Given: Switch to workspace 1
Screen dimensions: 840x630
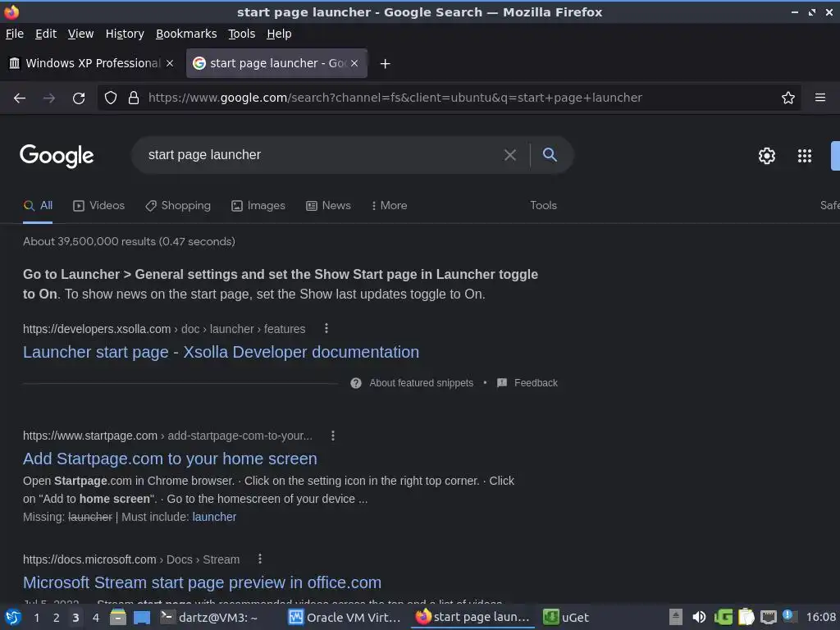Looking at the screenshot, I should [36, 618].
